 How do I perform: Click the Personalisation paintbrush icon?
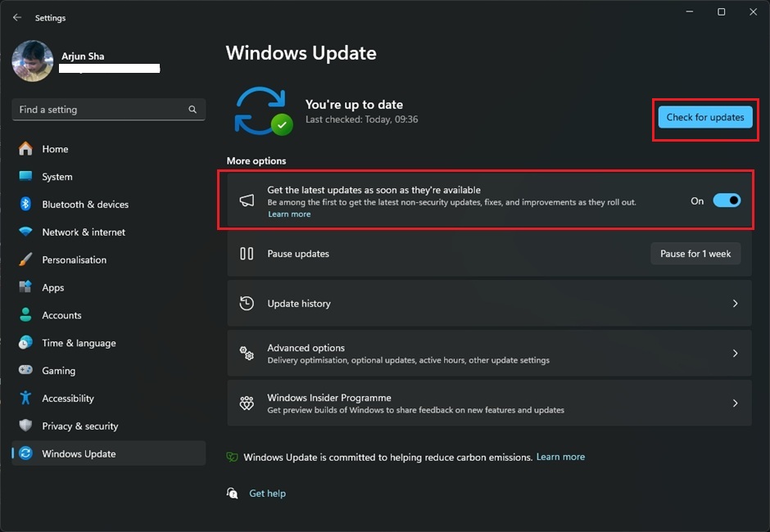(x=25, y=259)
